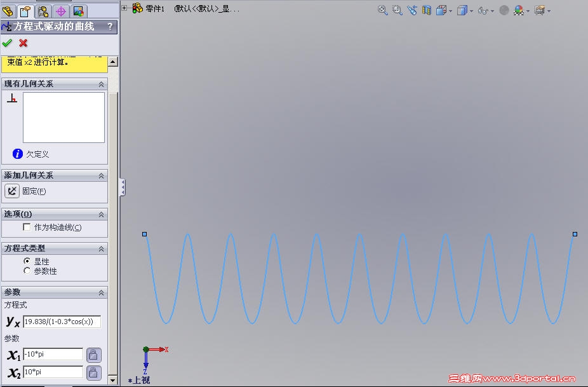Select the 参数性 parametric radio button
The width and height of the screenshot is (588, 387).
(x=27, y=271)
